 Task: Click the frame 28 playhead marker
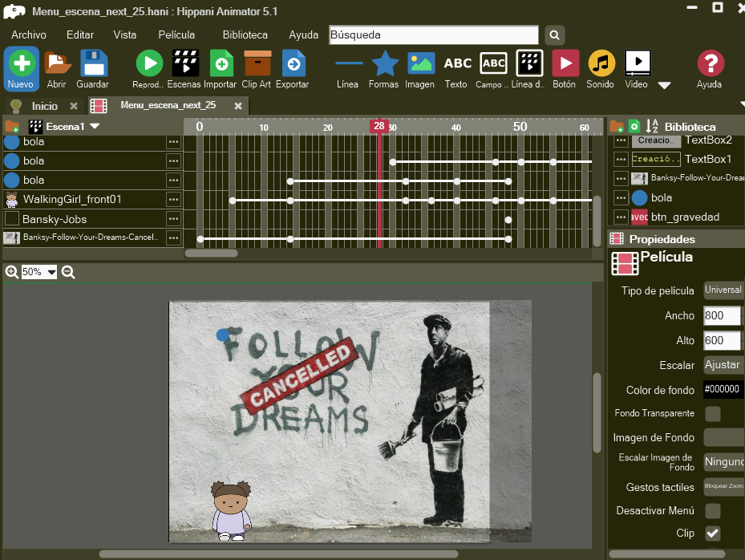pos(379,126)
